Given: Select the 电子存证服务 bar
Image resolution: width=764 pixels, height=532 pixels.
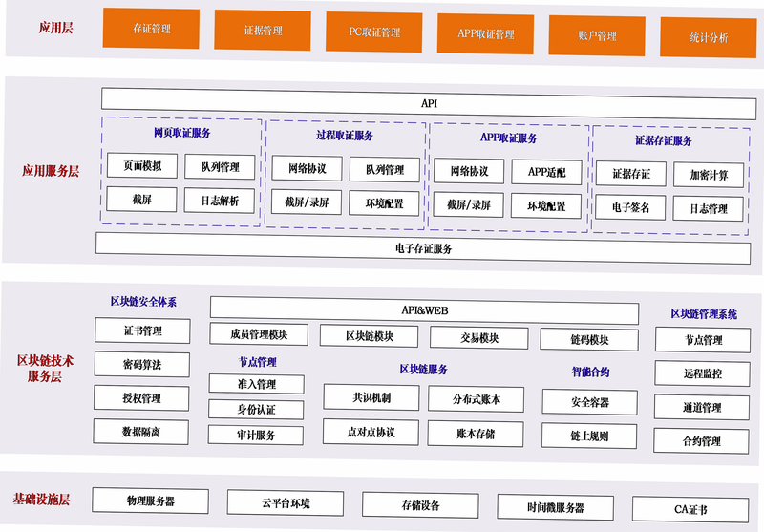Looking at the screenshot, I should (x=423, y=248).
